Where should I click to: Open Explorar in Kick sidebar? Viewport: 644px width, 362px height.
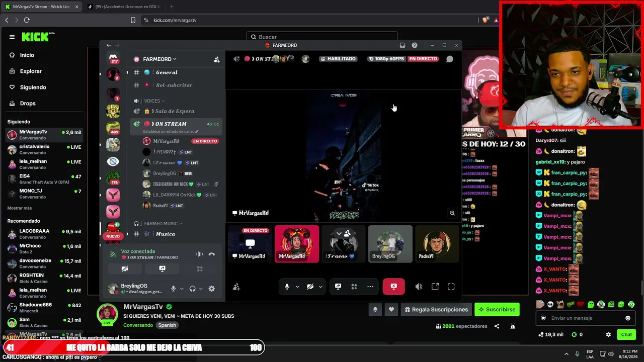pos(31,71)
